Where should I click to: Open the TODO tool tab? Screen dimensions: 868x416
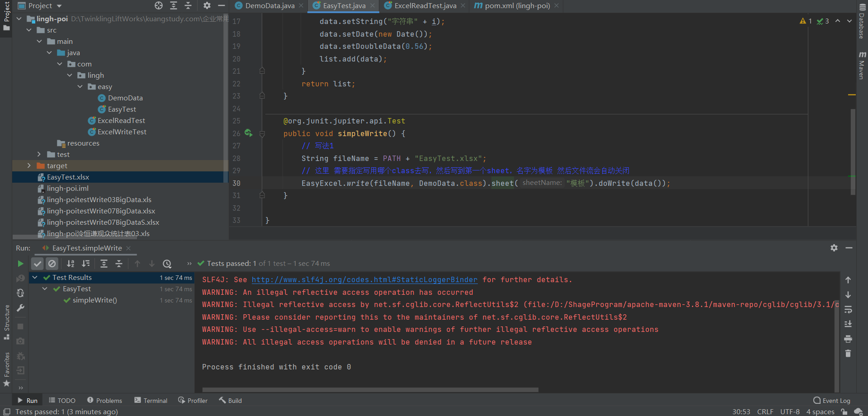click(62, 401)
